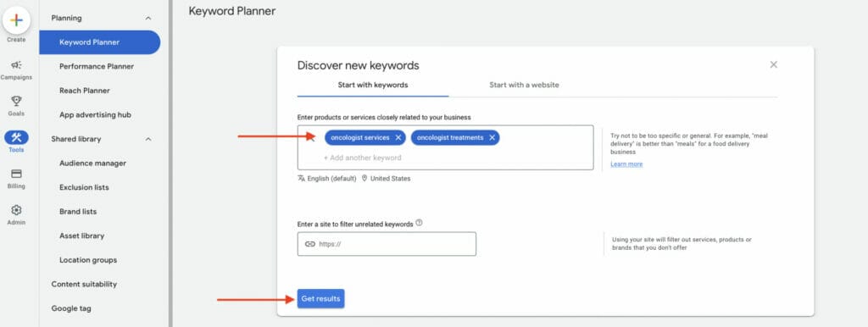The width and height of the screenshot is (868, 327).
Task: Change the English (default) language setting
Action: coord(327,179)
